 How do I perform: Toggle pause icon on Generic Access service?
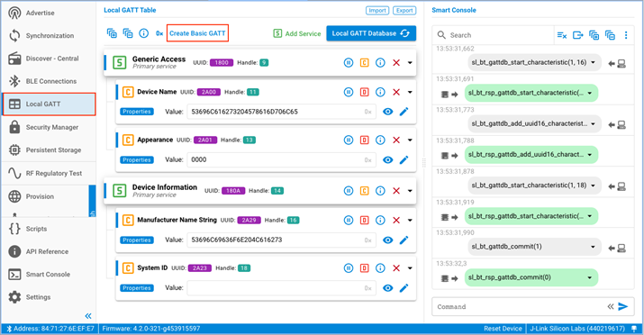[349, 63]
